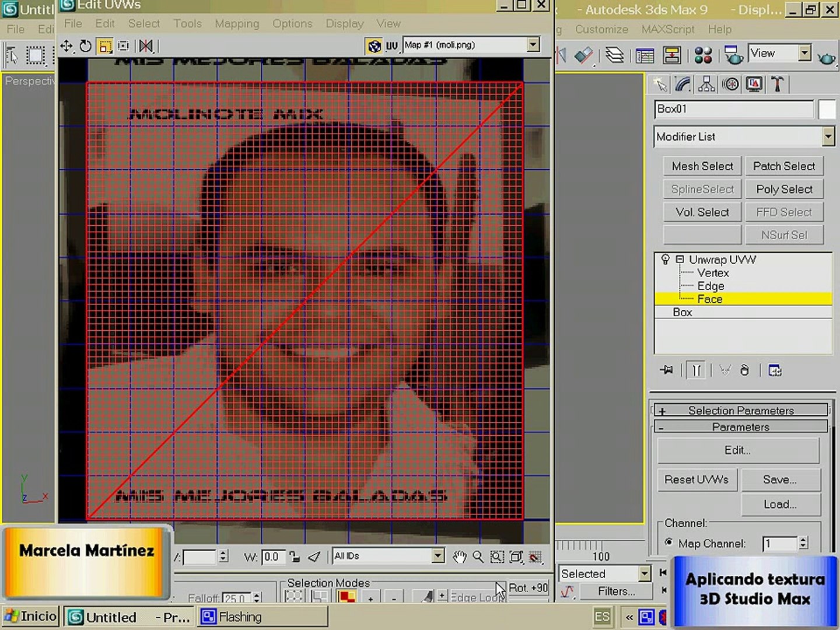Select the Move tool in Edit UVWs
Image resolution: width=840 pixels, height=630 pixels.
(x=66, y=46)
